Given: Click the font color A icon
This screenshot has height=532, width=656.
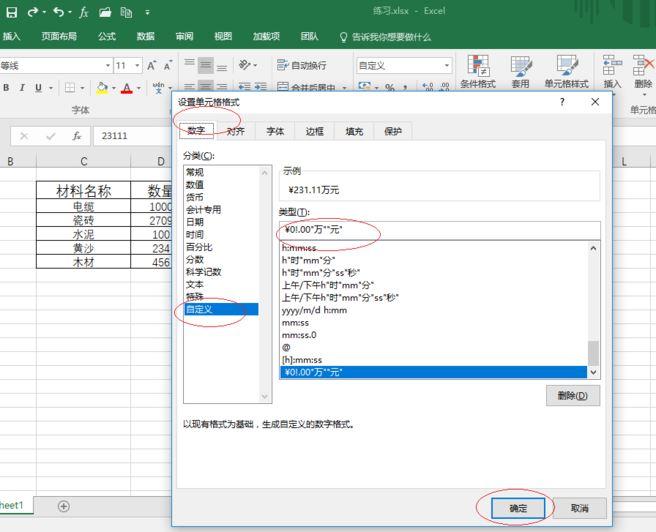Looking at the screenshot, I should coord(126,88).
